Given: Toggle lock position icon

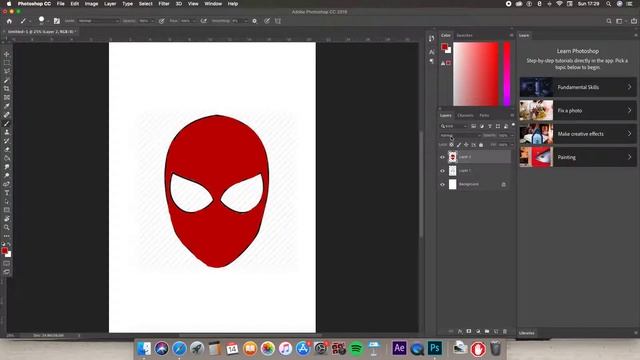Looking at the screenshot, I should pos(466,144).
